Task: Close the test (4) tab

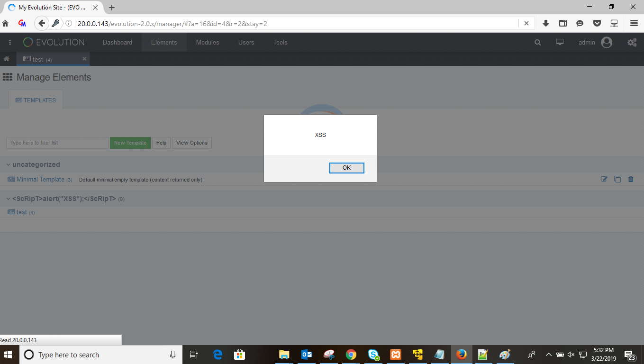Action: [x=84, y=60]
